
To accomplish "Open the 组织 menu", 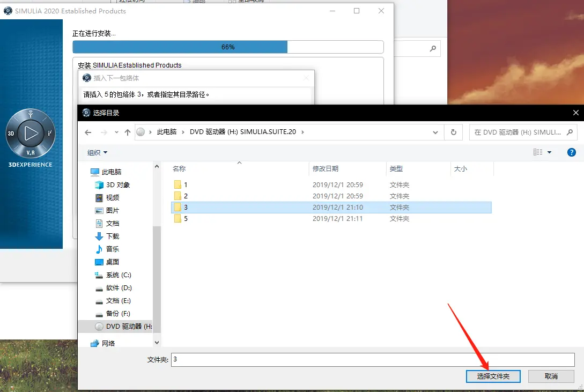I will point(97,153).
